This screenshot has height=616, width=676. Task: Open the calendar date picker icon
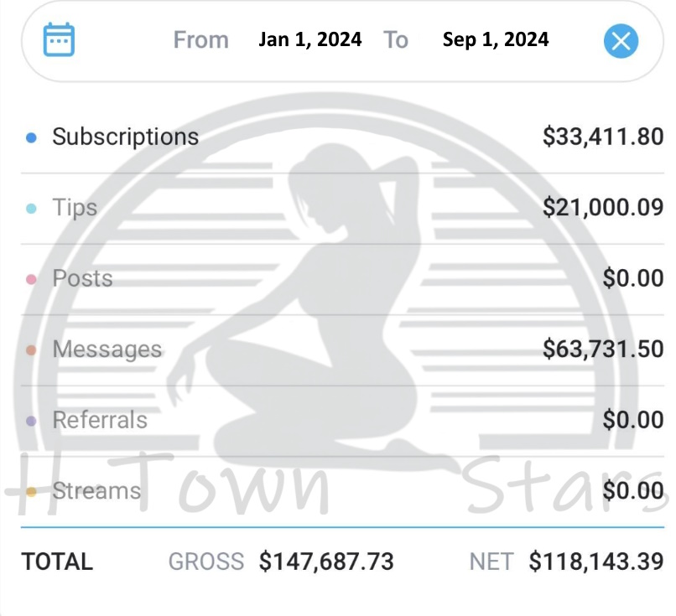point(59,39)
